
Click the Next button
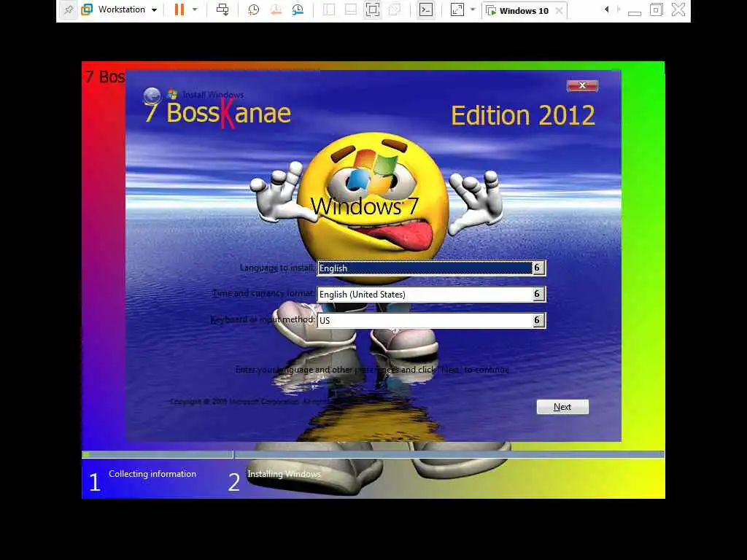562,407
